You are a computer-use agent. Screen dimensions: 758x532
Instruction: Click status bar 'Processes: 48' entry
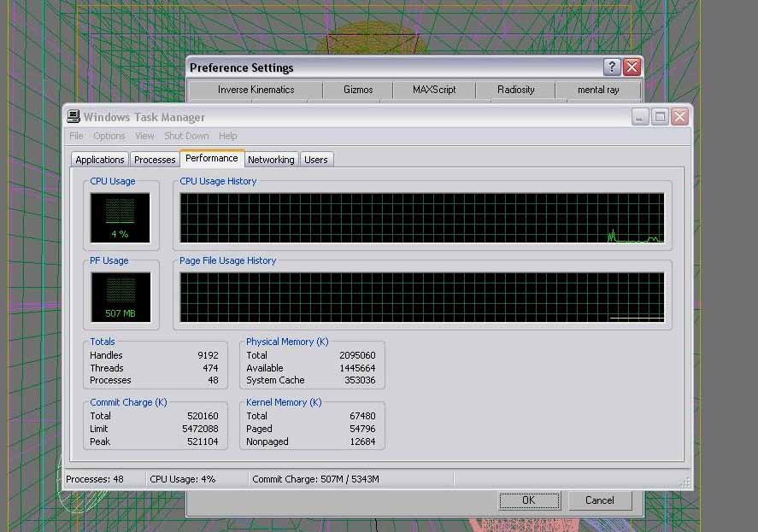tap(95, 479)
